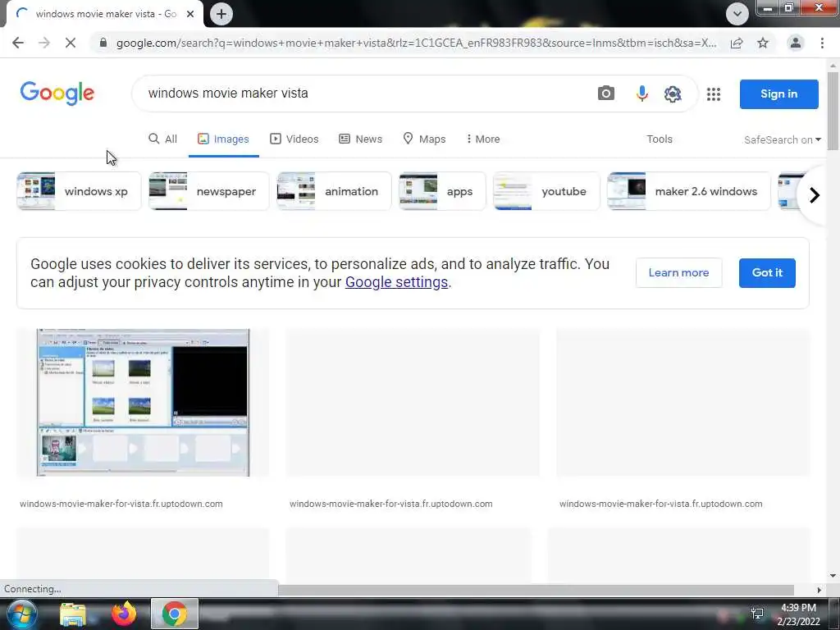Open the search settings gear icon

(673, 94)
